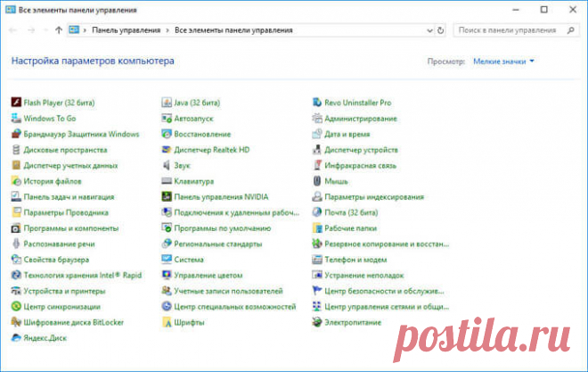Open Центр безопасности и обслуживания link
The height and width of the screenshot is (372, 588).
[x=384, y=291]
